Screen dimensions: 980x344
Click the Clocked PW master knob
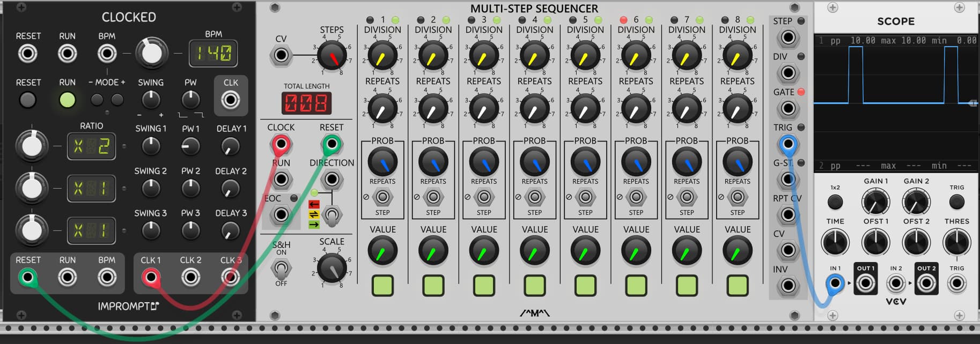click(190, 100)
